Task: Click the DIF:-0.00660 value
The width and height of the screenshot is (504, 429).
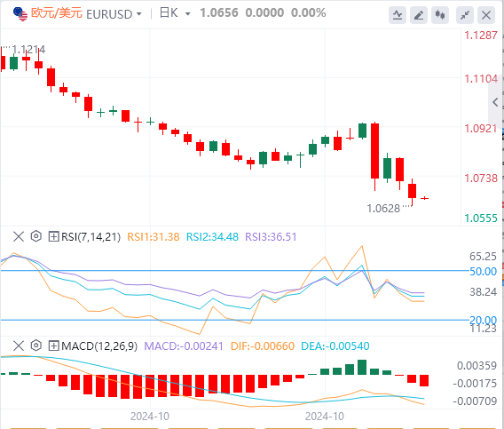Action: [x=263, y=346]
